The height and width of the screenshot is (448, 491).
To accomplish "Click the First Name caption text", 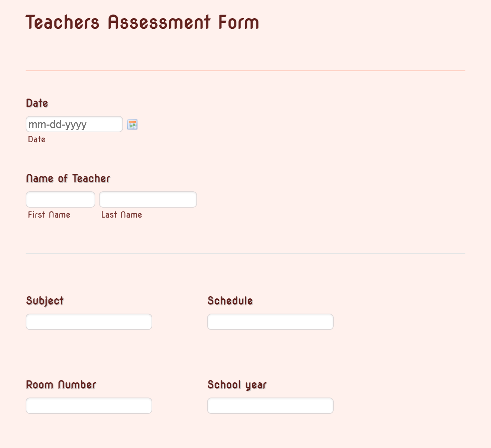I will point(49,214).
